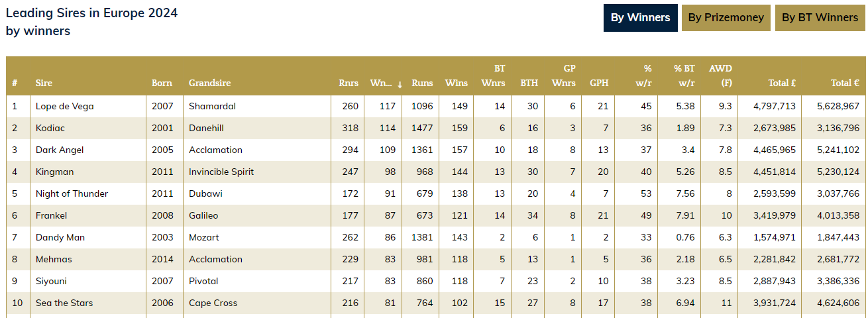Sort by Wins column header

click(x=457, y=83)
